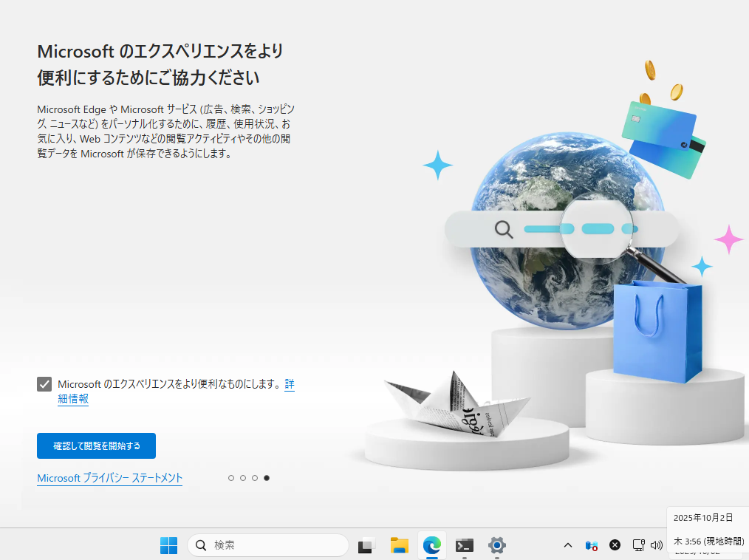Click the blue tray icon with red badge
Image resolution: width=749 pixels, height=560 pixels.
[x=591, y=545]
